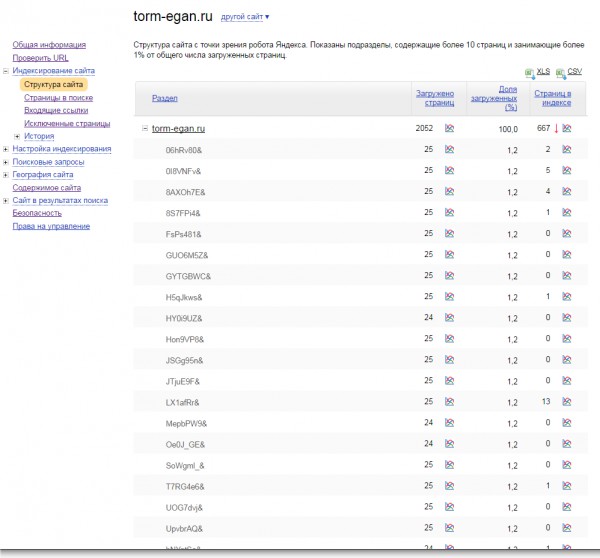The width and height of the screenshot is (600, 558).
Task: Go to Страницы в поиске
Action: [59, 98]
